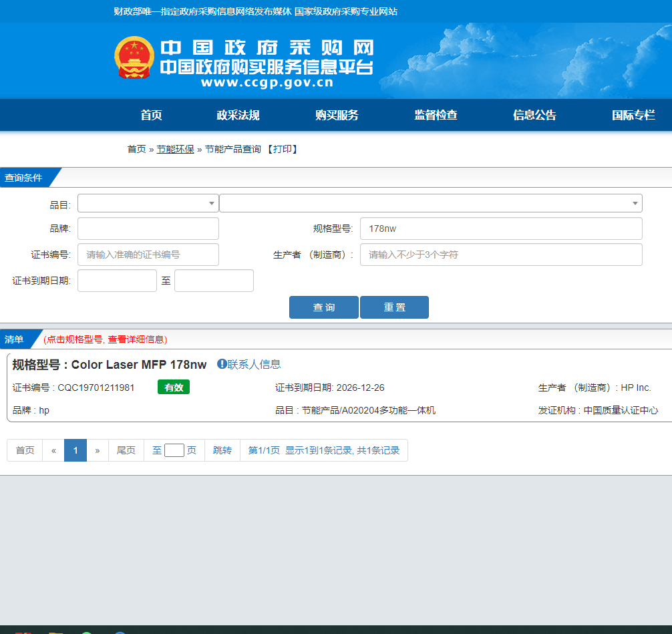Click the 【打印】 print link
Screen dimensions: 672x634
pos(282,149)
